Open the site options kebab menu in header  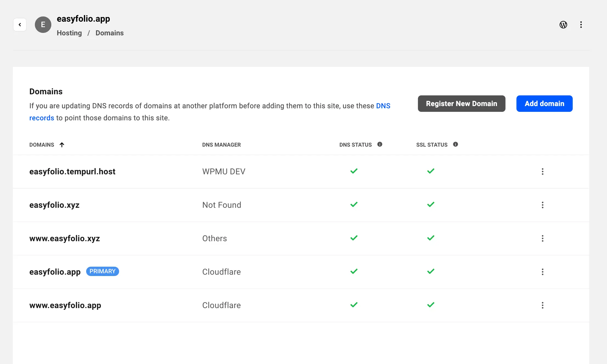click(x=581, y=25)
